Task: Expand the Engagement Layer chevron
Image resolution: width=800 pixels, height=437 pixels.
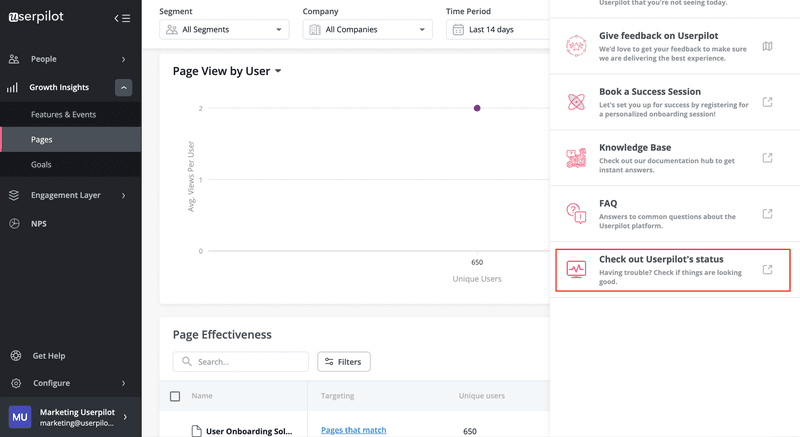Action: 123,195
